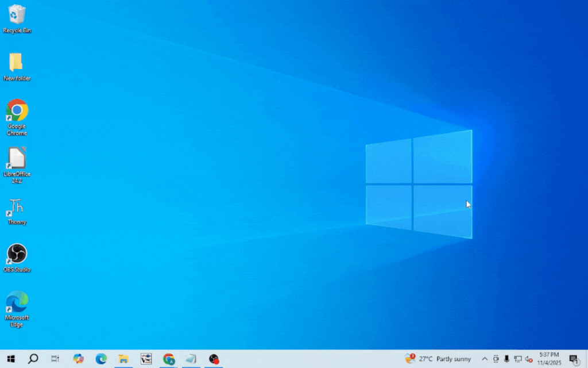Screen dimensions: 588x368
Task: Open Task View from the taskbar
Action: [x=55, y=359]
